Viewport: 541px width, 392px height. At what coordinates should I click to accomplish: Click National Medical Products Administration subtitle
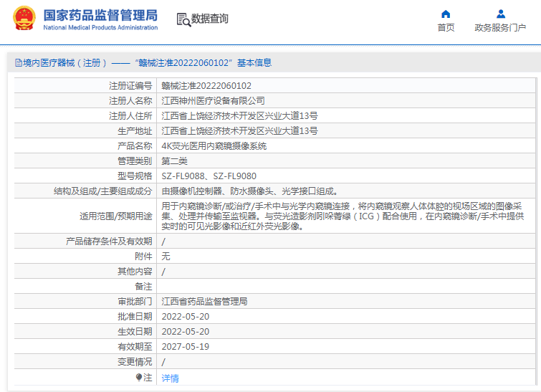click(x=100, y=28)
